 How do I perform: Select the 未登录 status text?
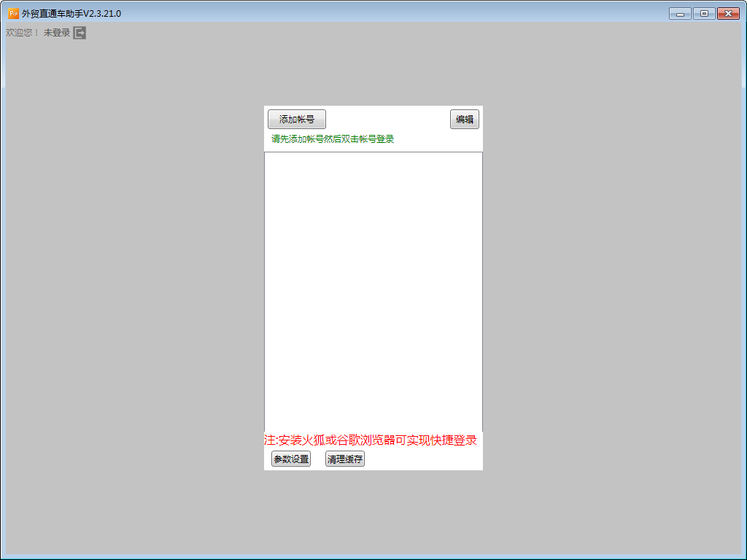pyautogui.click(x=57, y=33)
